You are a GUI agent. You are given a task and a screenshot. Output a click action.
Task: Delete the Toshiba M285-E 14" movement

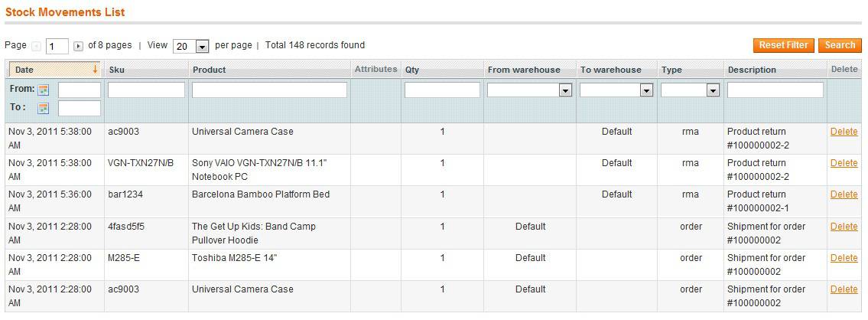click(844, 258)
